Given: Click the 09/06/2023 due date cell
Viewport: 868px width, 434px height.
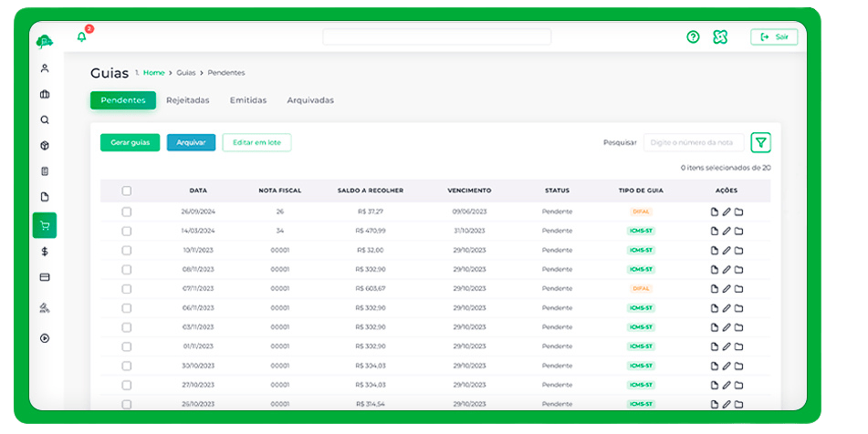Looking at the screenshot, I should (x=469, y=212).
